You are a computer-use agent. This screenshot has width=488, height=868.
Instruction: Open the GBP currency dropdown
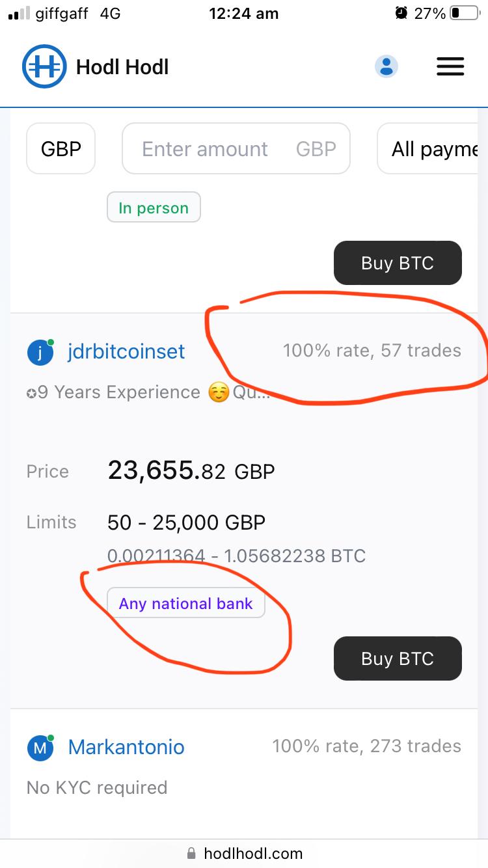point(61,149)
